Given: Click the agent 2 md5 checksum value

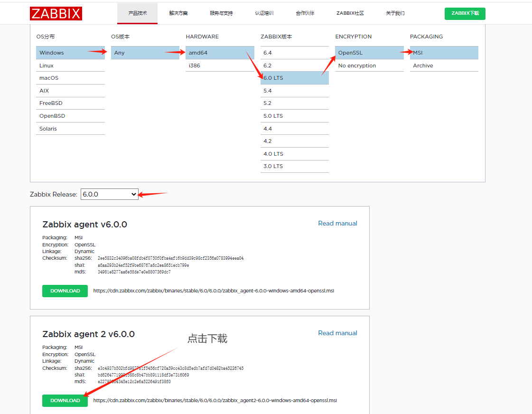Looking at the screenshot, I should click(134, 382).
